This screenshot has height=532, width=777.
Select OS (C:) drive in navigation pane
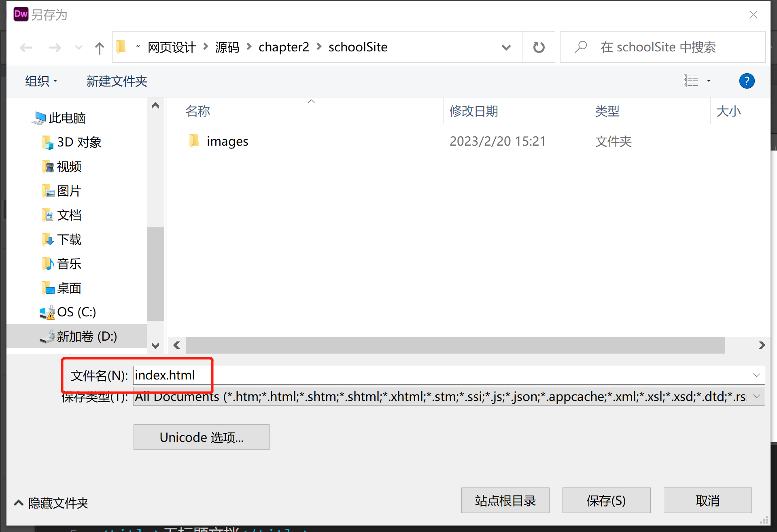point(76,312)
